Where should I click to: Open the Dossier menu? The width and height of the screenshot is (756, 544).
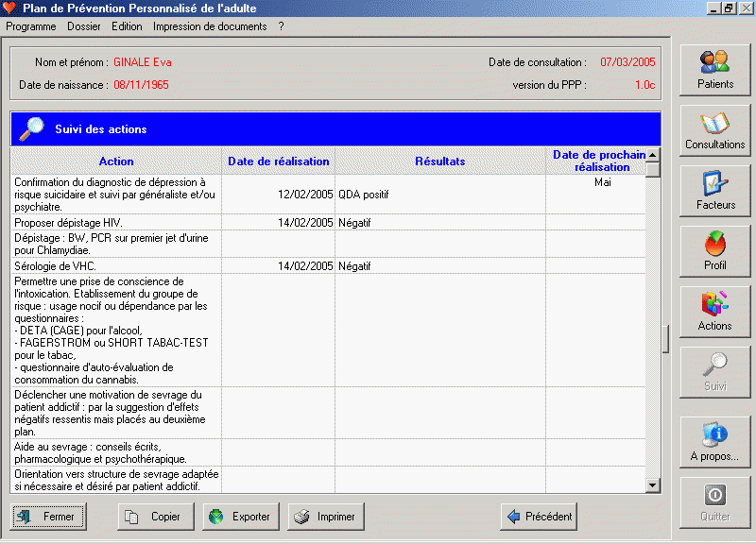pyautogui.click(x=84, y=26)
